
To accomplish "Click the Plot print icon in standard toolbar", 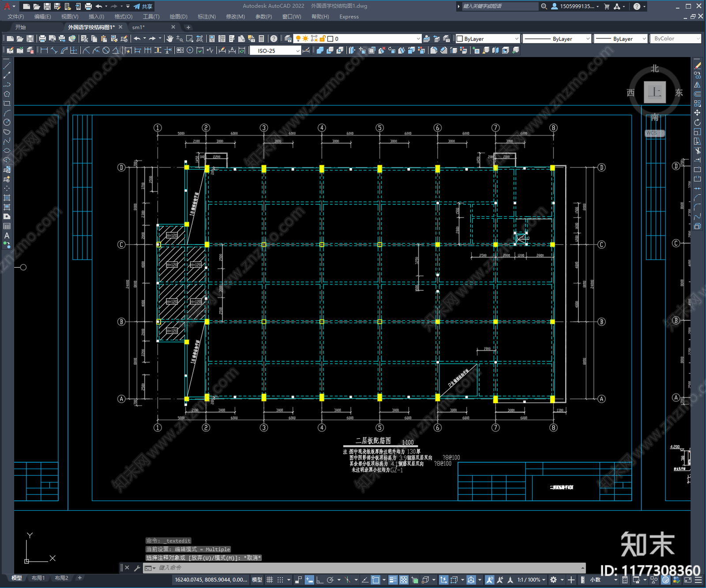I will pyautogui.click(x=42, y=39).
